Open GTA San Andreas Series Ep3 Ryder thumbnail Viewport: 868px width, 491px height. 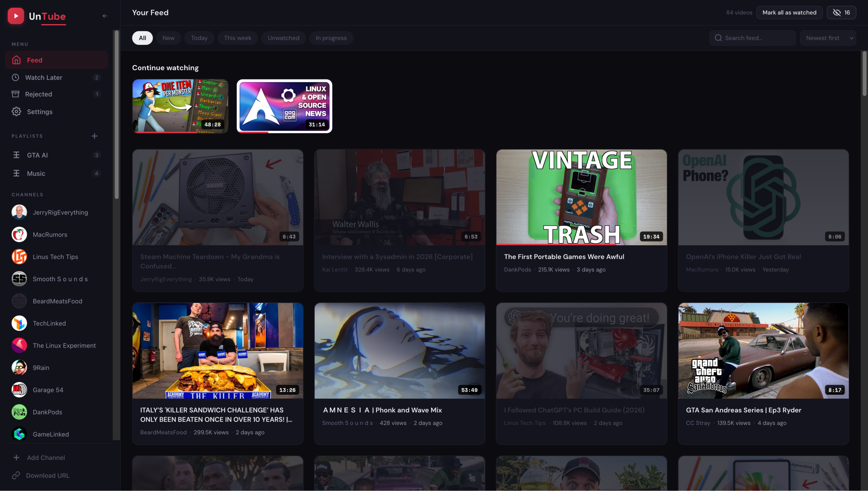(764, 351)
